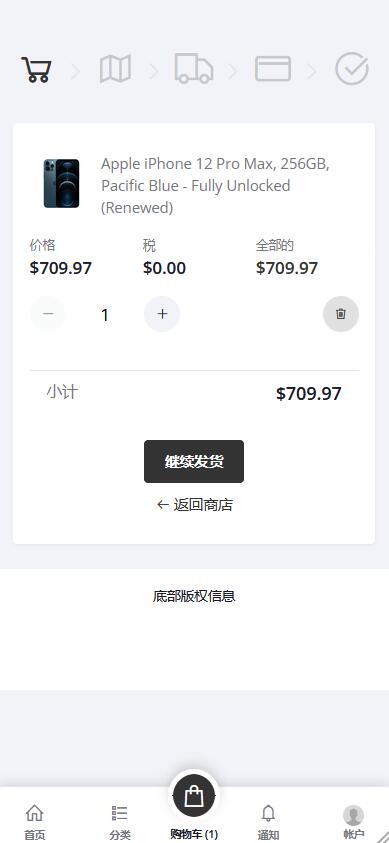
Task: Click the shopping cart step icon
Action: pyautogui.click(x=37, y=69)
